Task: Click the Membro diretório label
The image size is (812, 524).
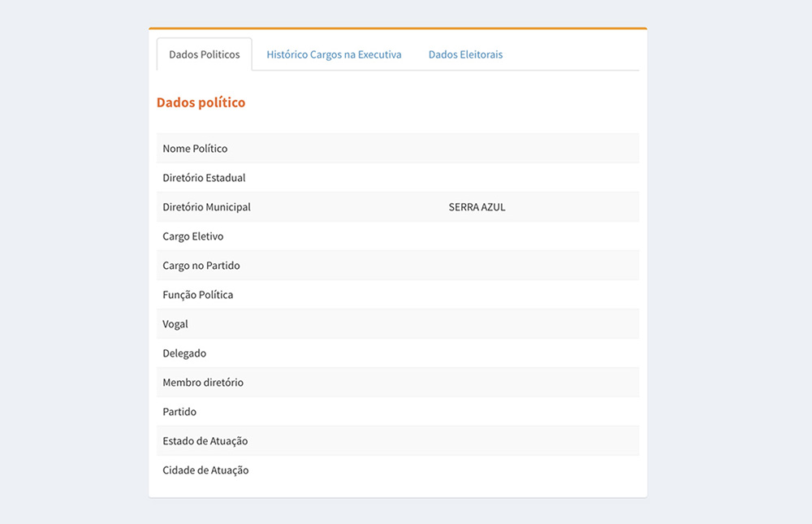Action: (x=203, y=383)
